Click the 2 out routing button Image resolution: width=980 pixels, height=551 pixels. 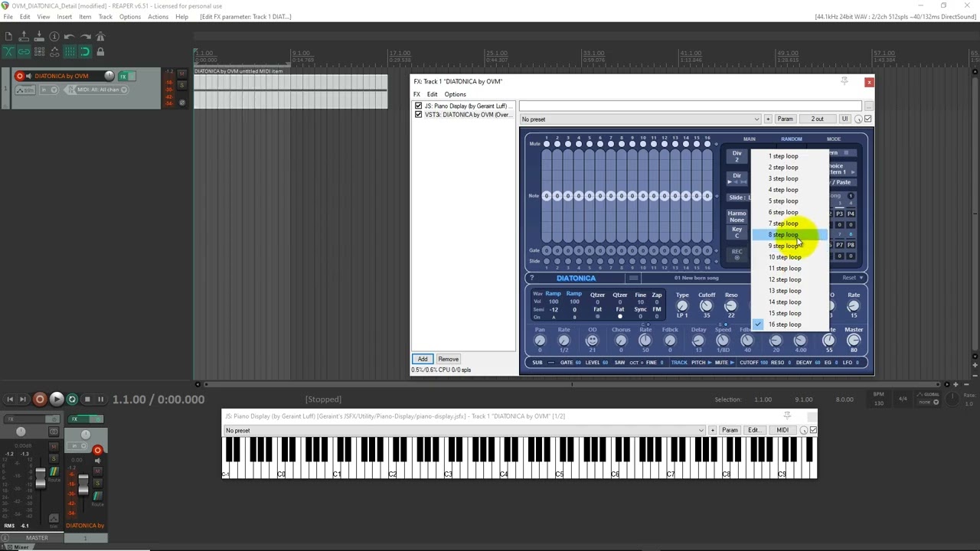tap(818, 119)
